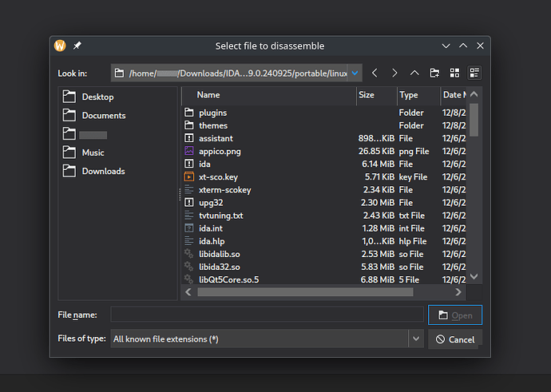
Task: Toggle the pin window icon
Action: click(77, 46)
